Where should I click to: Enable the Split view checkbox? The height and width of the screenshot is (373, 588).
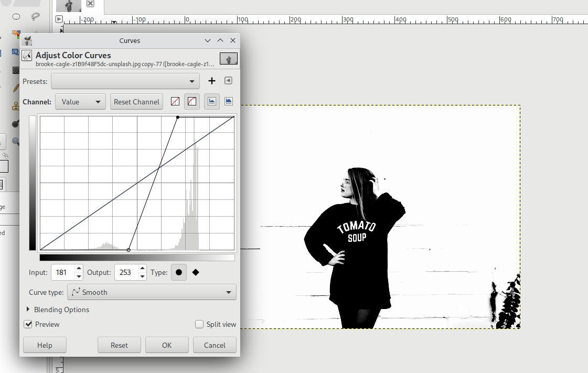[x=199, y=324]
